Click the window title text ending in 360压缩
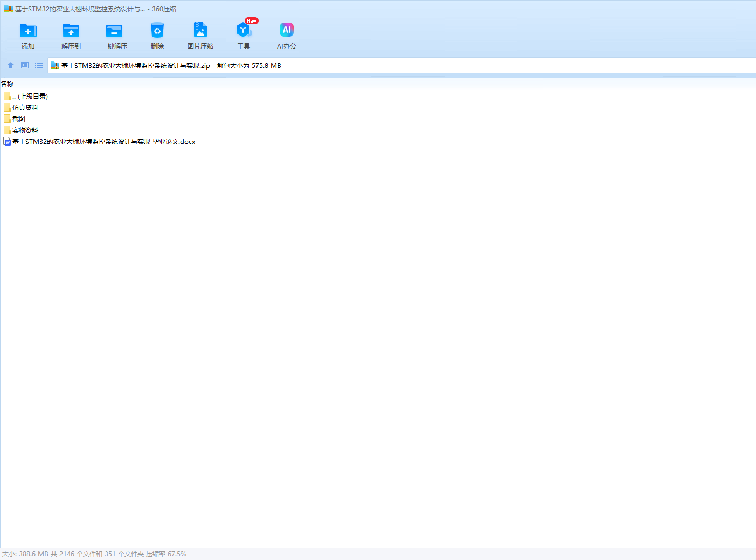The width and height of the screenshot is (756, 560). coord(95,9)
